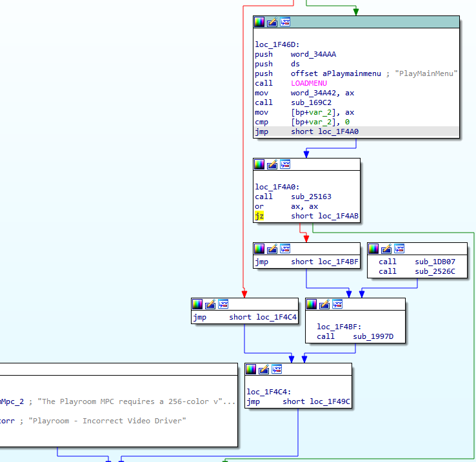Click color icon in 'call sub_1DB07' block
This screenshot has width=476, height=462.
(373, 249)
